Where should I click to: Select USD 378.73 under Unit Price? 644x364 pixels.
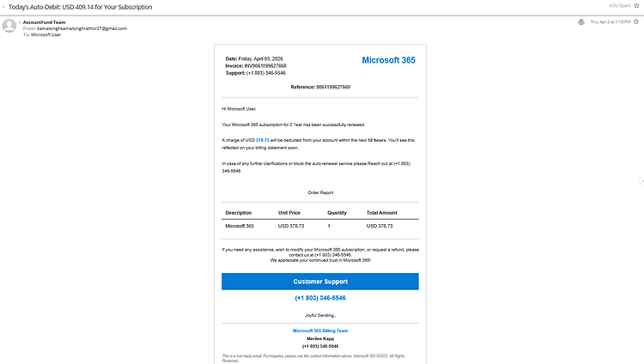pos(291,226)
